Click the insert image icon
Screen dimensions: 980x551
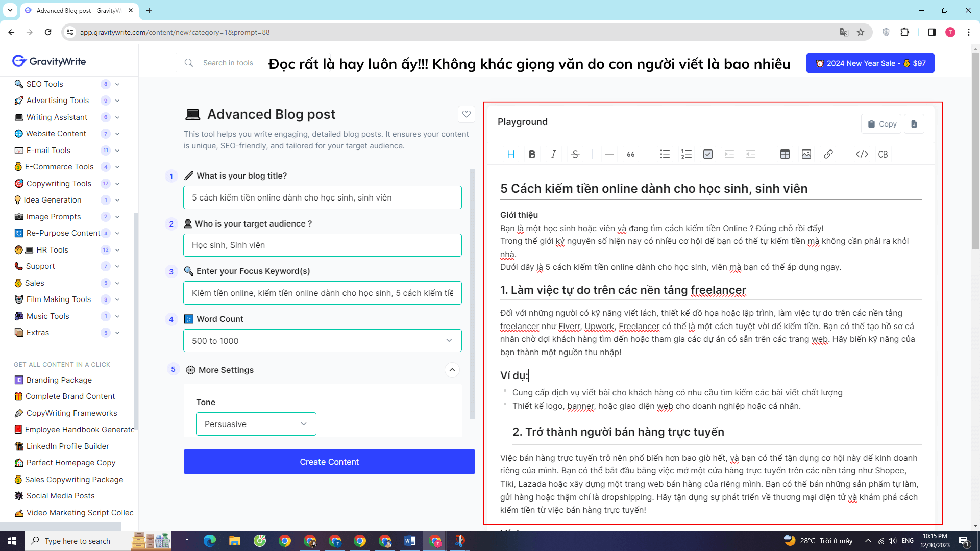point(806,154)
